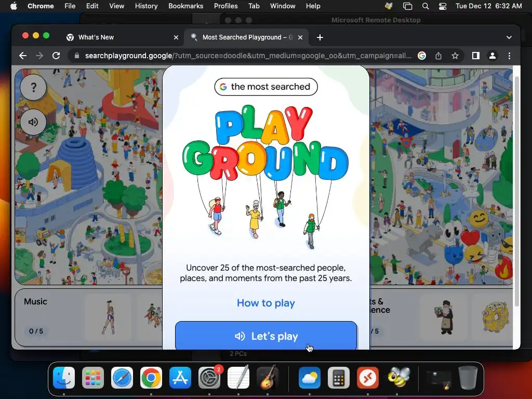Select the Music category label
Viewport: 532px width, 399px height.
(x=35, y=301)
